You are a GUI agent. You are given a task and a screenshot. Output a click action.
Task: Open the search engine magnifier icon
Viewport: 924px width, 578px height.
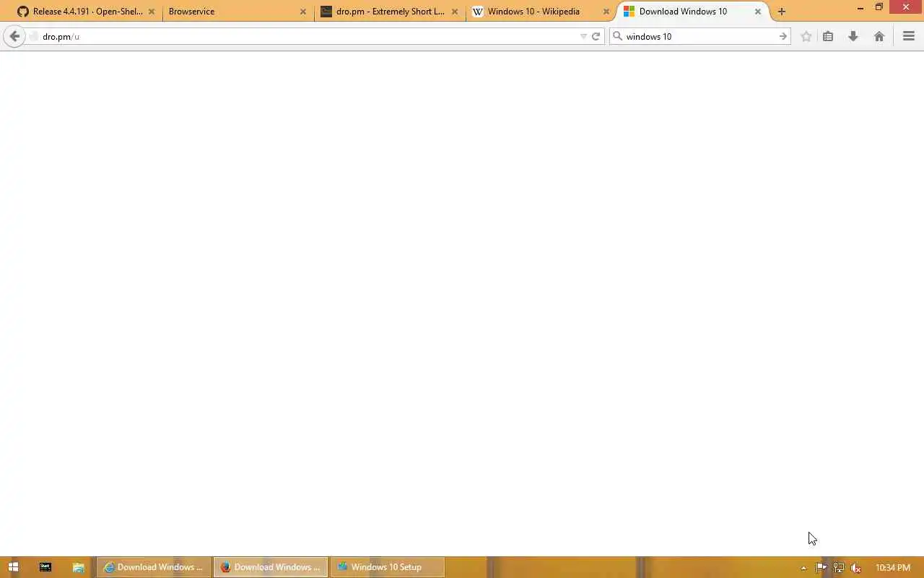click(x=618, y=36)
